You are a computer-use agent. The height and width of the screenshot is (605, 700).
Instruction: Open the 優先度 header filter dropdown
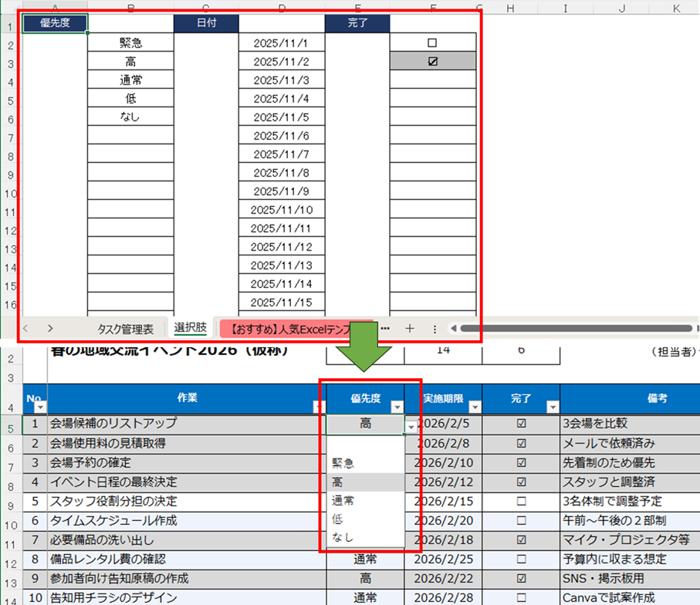point(397,407)
